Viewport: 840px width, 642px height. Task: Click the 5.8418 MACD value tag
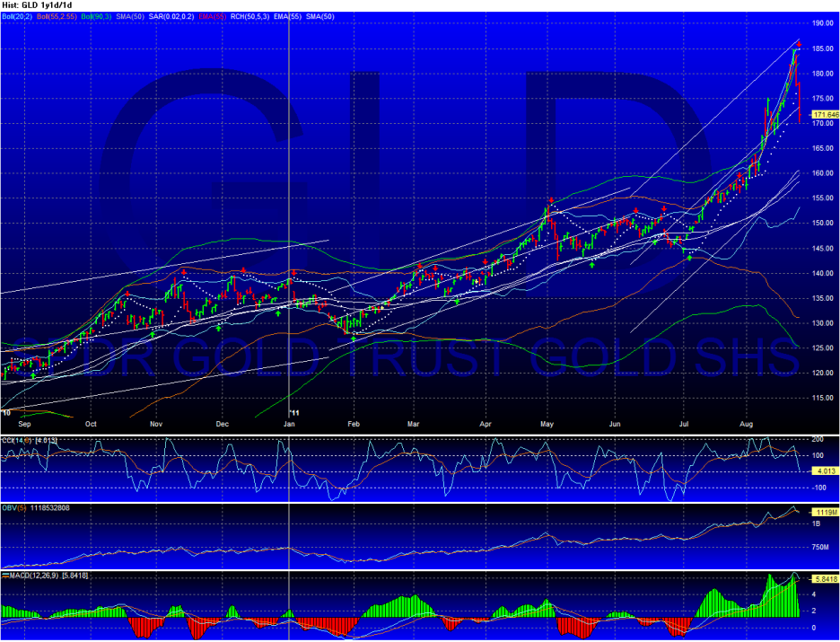coord(825,579)
